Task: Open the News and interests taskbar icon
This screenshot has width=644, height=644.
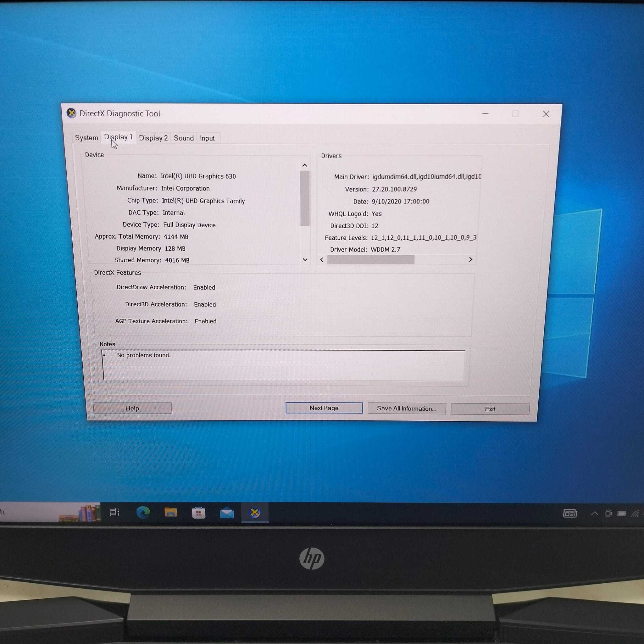Action: click(x=570, y=513)
